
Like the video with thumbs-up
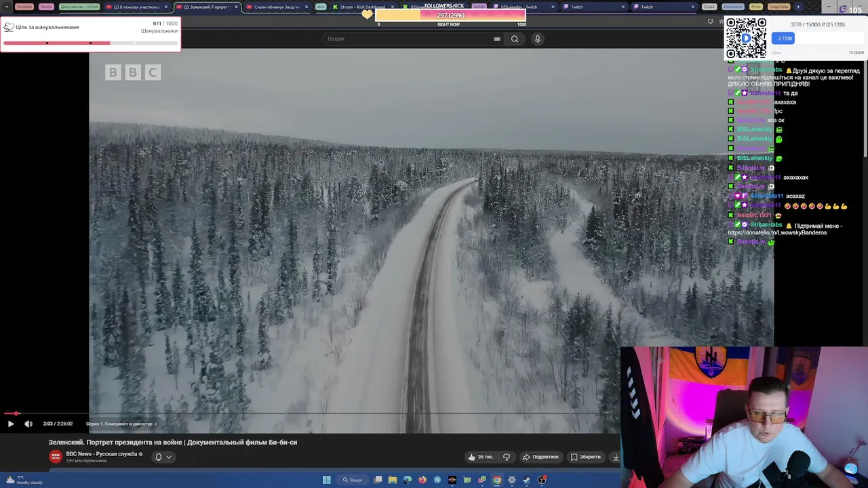[480, 457]
